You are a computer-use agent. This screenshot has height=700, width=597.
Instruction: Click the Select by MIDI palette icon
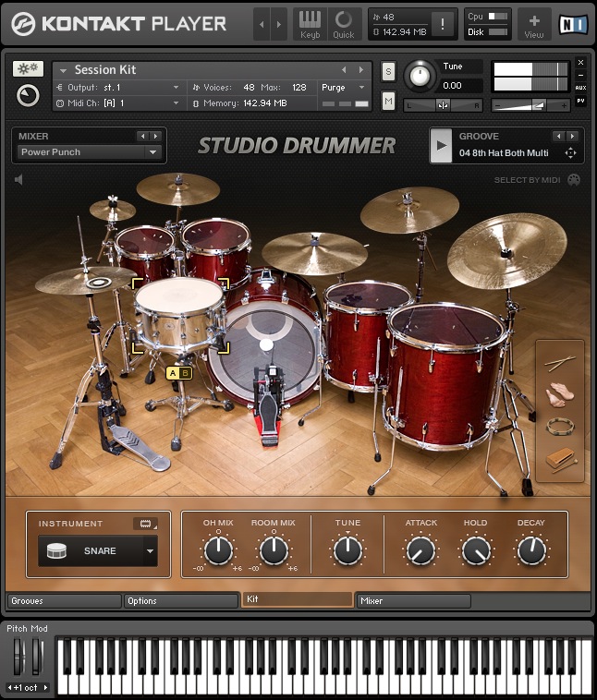coord(574,180)
